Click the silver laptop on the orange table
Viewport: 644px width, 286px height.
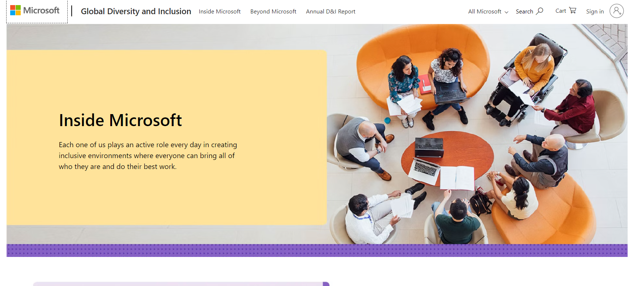[x=425, y=170]
